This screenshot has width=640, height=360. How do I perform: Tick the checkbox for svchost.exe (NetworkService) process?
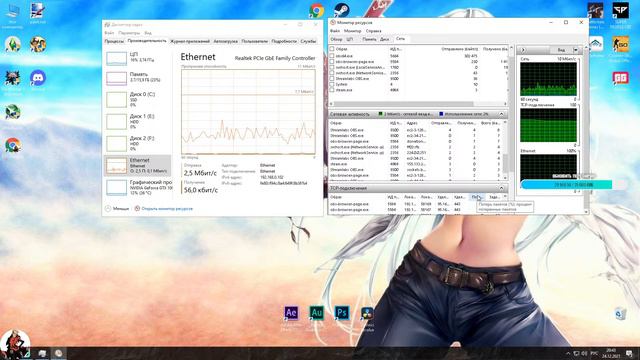[332, 73]
